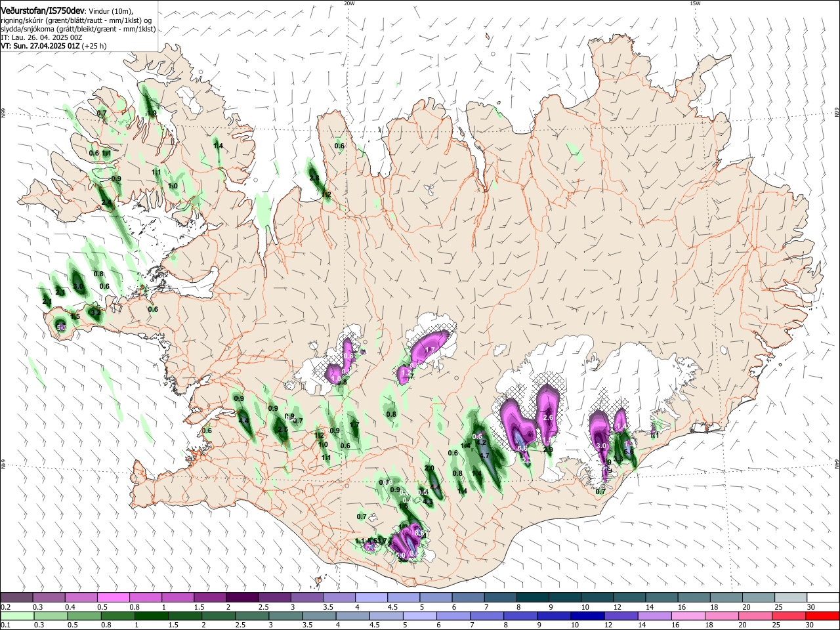Click the bright pink 0.5–0.8 swatch, top legend row

(x=113, y=598)
